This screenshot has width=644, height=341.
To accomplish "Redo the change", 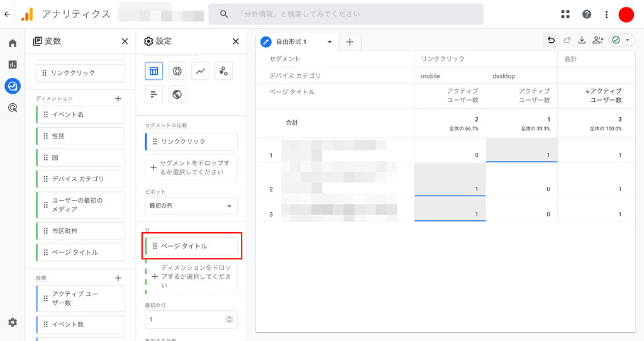I will pos(567,40).
